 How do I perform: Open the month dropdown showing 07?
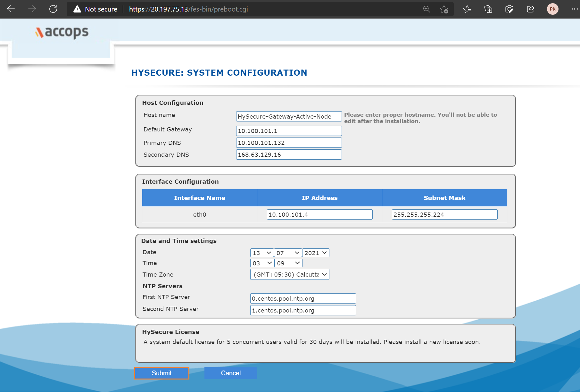(x=288, y=253)
